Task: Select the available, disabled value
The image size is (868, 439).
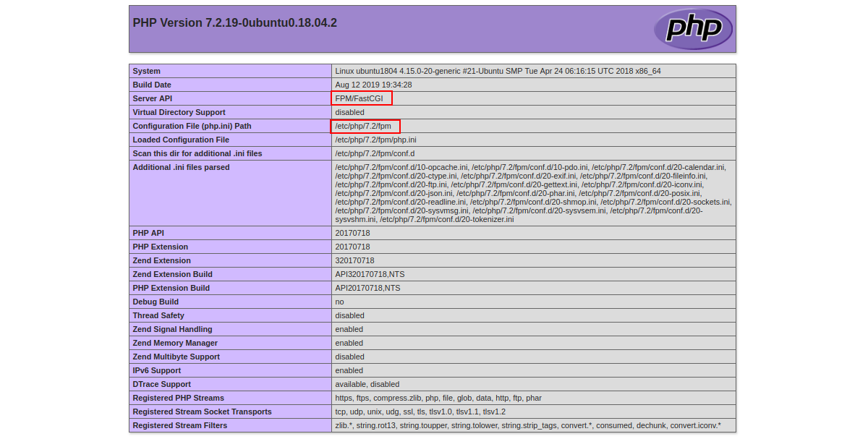Action: click(367, 384)
